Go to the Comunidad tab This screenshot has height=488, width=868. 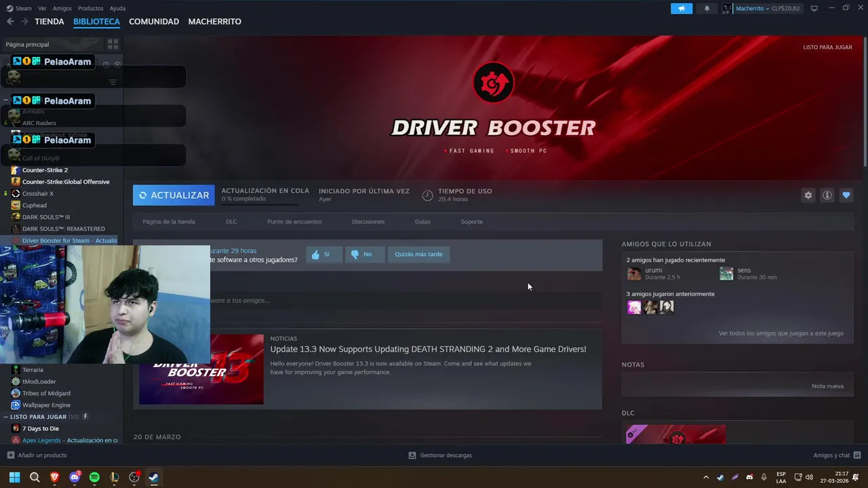click(x=154, y=22)
